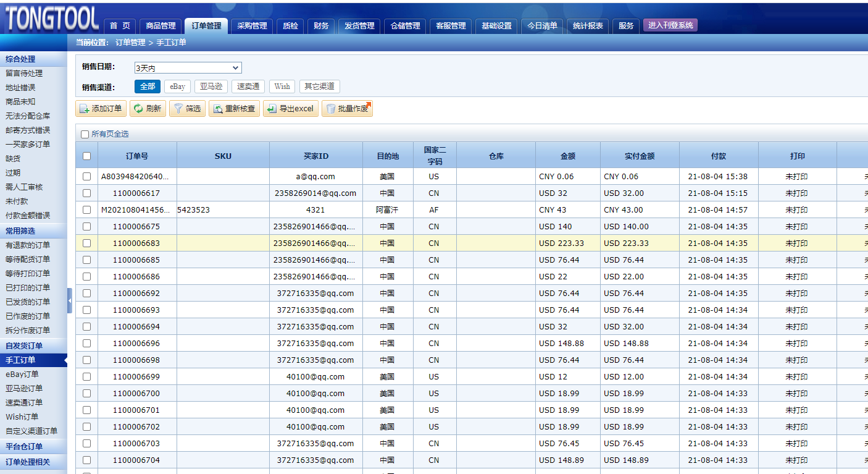The width and height of the screenshot is (868, 474).
Task: Open the 统计报表 menu
Action: [588, 26]
